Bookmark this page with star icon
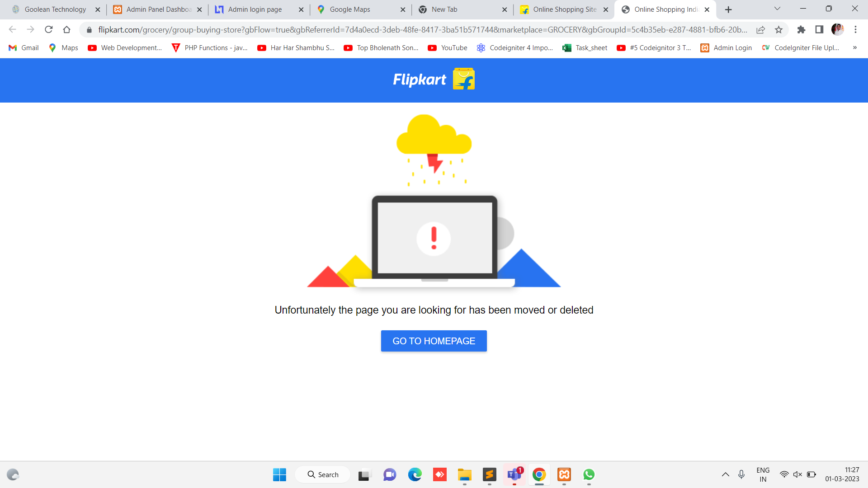Viewport: 868px width, 488px height. (778, 30)
